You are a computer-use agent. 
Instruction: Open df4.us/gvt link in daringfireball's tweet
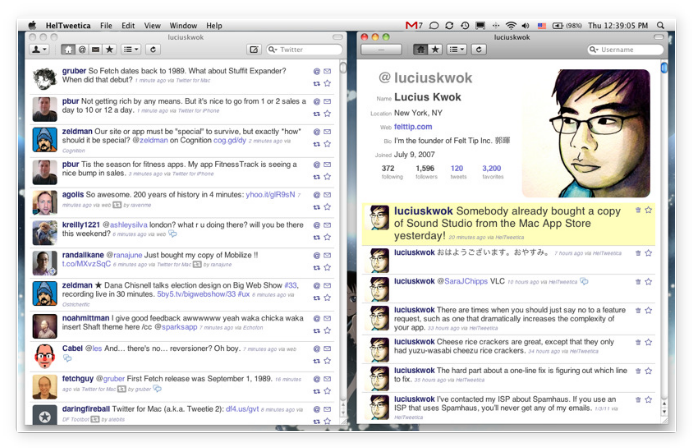(242, 409)
